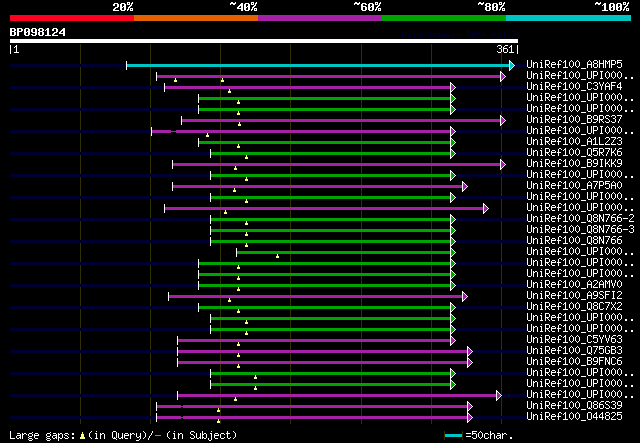640x443 pixels.
Task: Open the UniRef100_Q8N766 hit label
Action: pos(574,241)
